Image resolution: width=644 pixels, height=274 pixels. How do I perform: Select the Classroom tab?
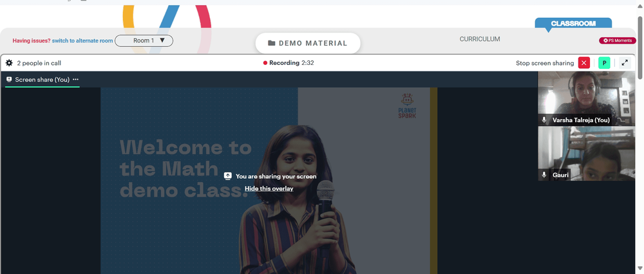click(x=573, y=23)
